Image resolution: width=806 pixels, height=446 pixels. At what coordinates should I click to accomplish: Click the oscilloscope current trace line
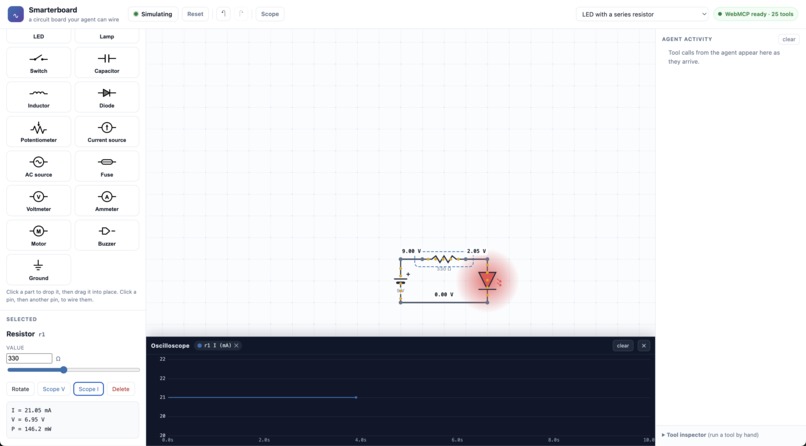tap(262, 397)
